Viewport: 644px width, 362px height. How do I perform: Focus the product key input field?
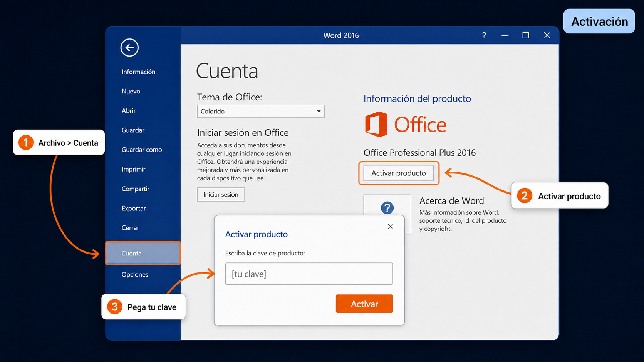click(x=309, y=274)
